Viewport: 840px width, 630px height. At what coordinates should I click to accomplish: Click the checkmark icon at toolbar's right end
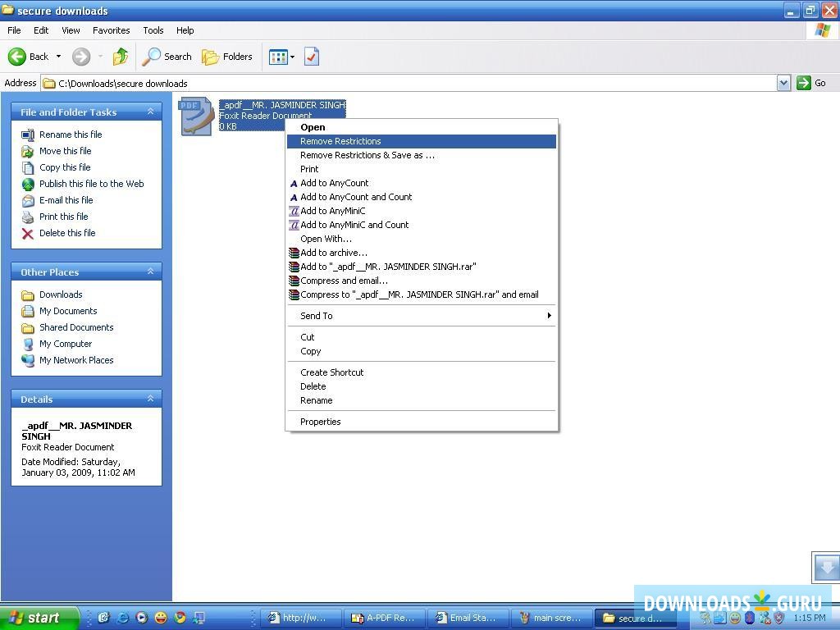point(311,57)
